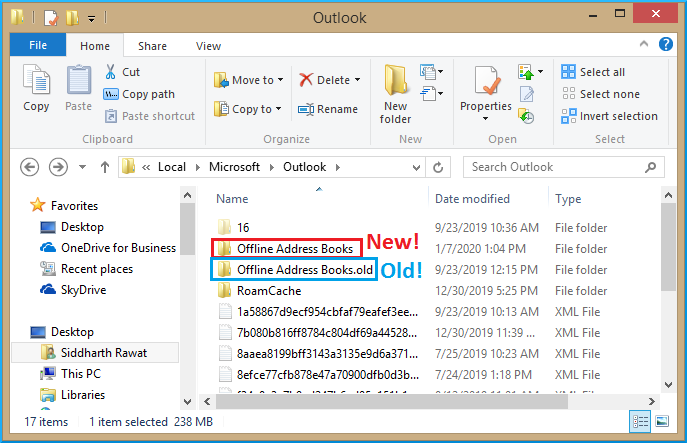Click the Paste clipboard icon
This screenshot has height=443, width=687.
tap(79, 80)
